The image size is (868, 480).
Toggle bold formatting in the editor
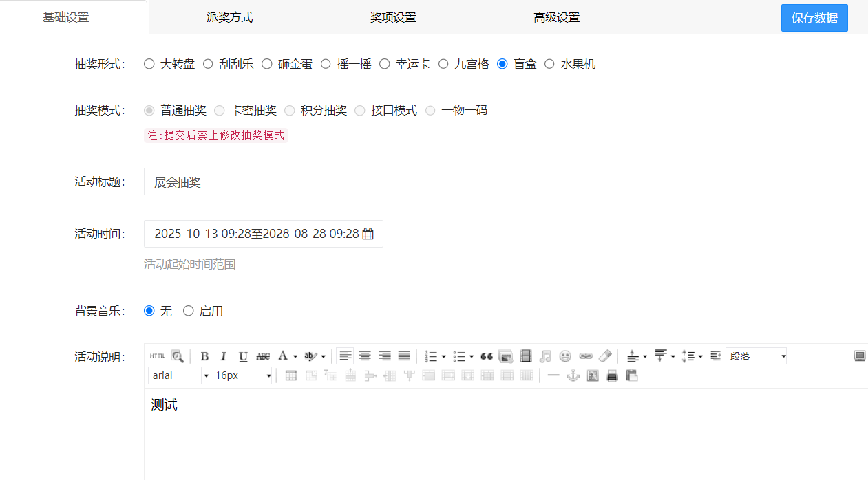204,356
